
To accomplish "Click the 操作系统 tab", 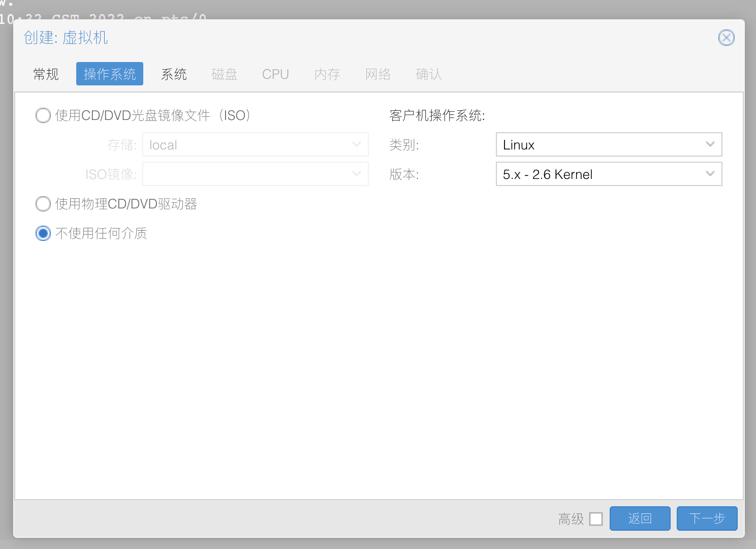I will click(110, 74).
